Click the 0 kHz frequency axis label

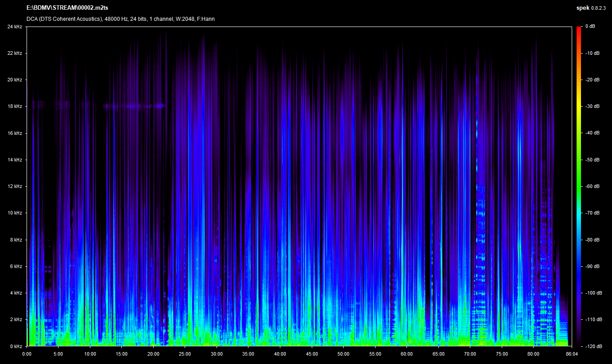16,346
